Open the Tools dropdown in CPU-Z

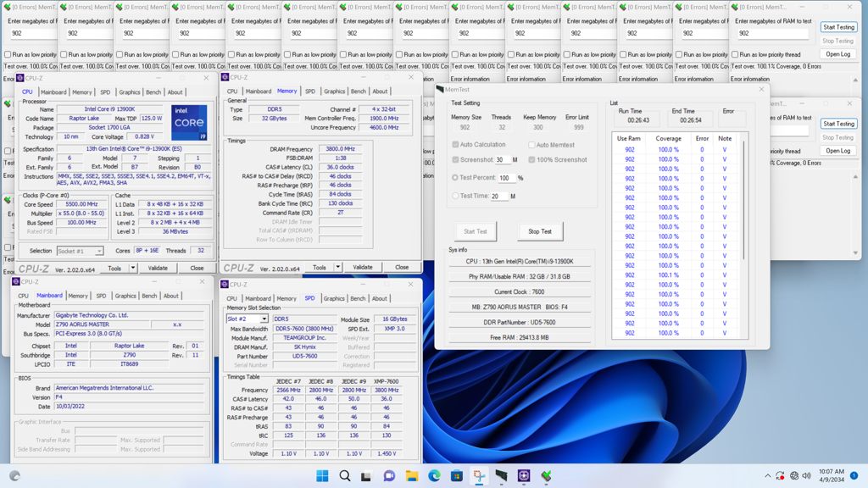[115, 268]
